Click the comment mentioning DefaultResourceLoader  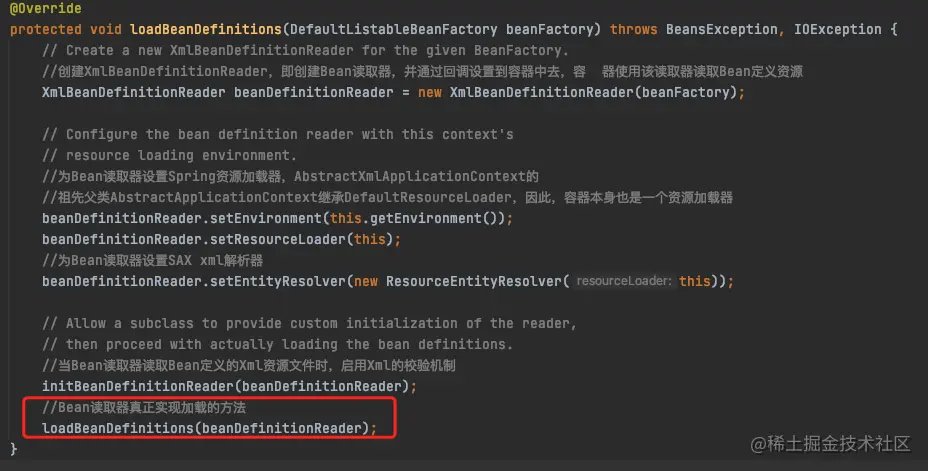pyautogui.click(x=388, y=197)
